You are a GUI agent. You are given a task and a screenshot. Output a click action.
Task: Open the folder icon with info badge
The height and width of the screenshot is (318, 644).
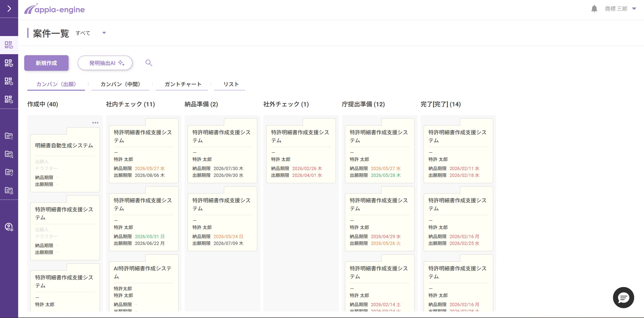pos(9,136)
